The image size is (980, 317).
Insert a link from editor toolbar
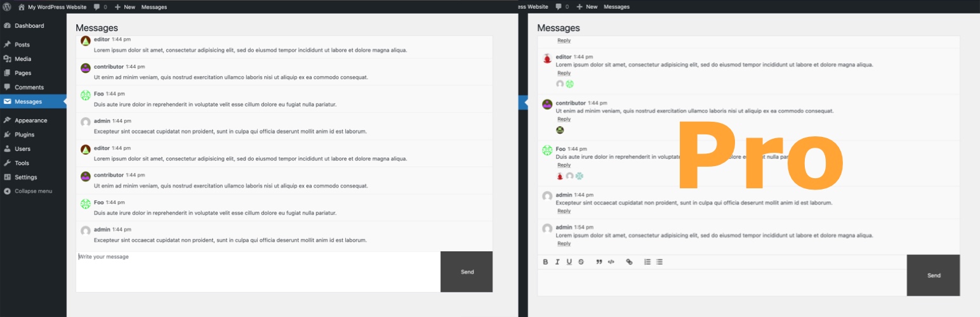point(629,262)
